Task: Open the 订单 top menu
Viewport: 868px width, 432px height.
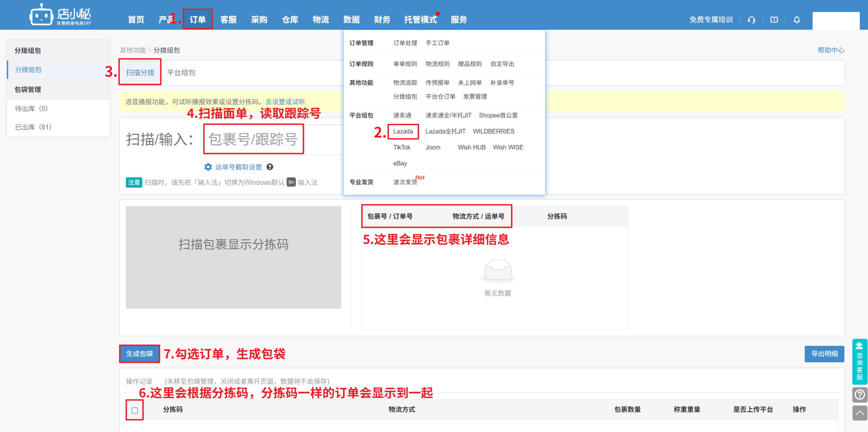Action: 198,19
